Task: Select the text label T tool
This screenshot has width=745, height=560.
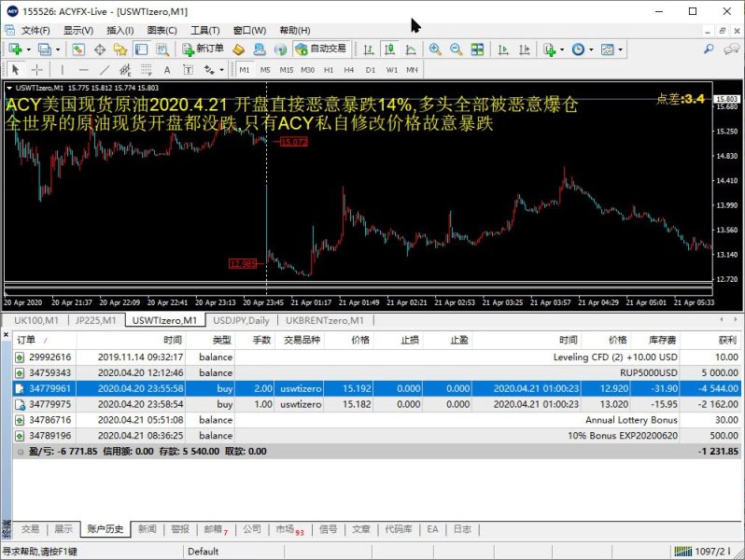Action: 189,70
